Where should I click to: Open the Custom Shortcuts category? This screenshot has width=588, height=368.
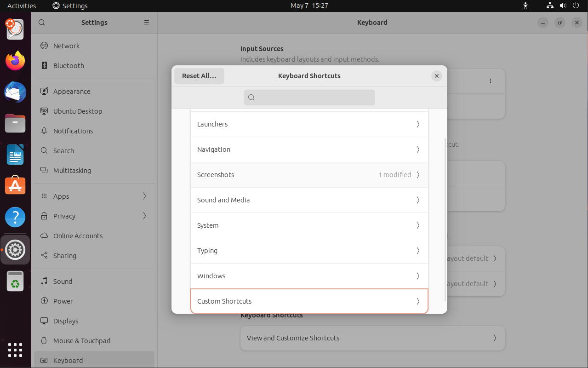(x=309, y=301)
